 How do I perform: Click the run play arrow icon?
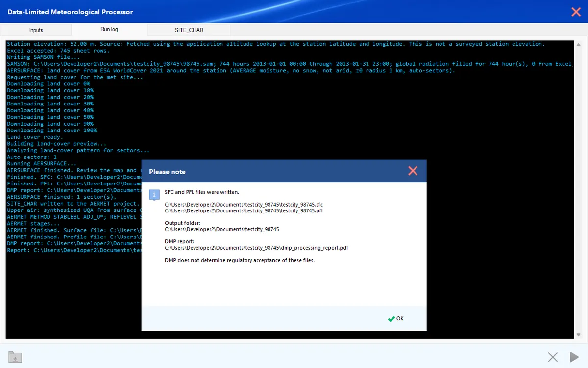coord(574,357)
